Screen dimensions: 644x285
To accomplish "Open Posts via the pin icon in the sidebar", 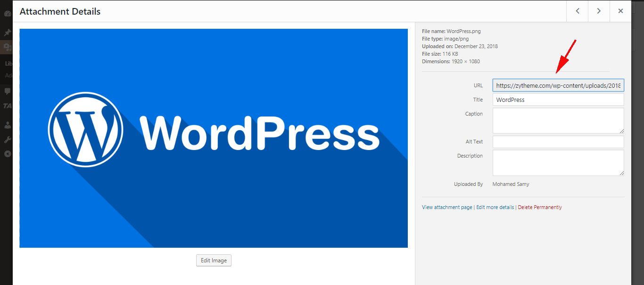I will click(7, 33).
